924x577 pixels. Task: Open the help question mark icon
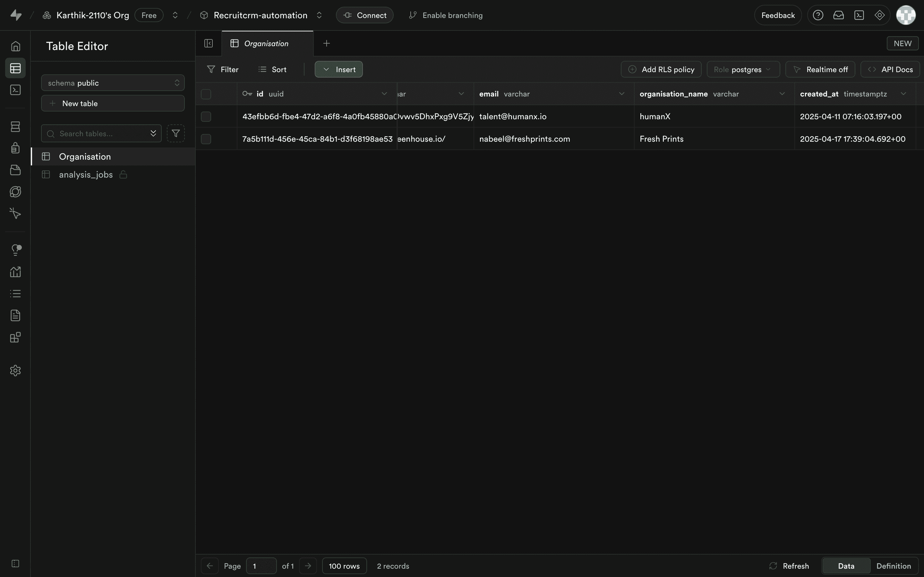coord(818,15)
